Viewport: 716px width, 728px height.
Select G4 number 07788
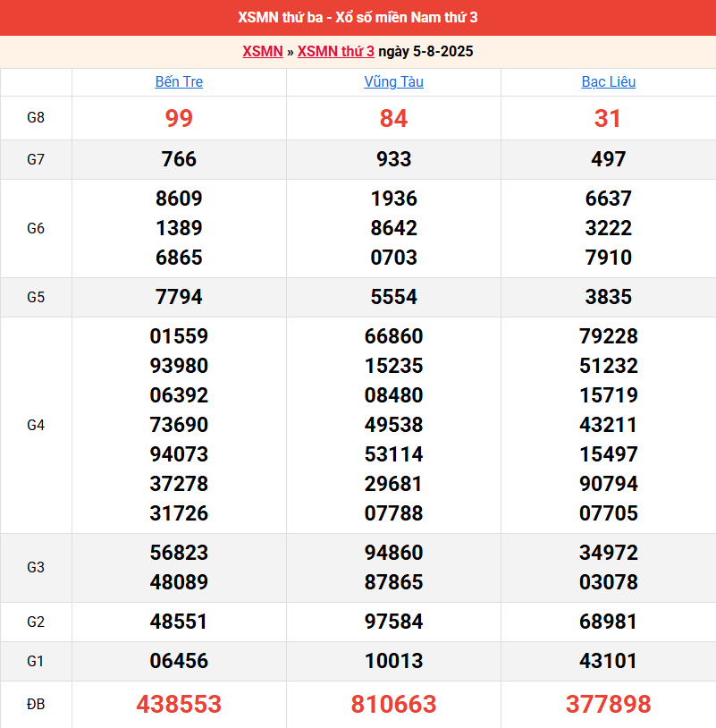[x=393, y=513]
